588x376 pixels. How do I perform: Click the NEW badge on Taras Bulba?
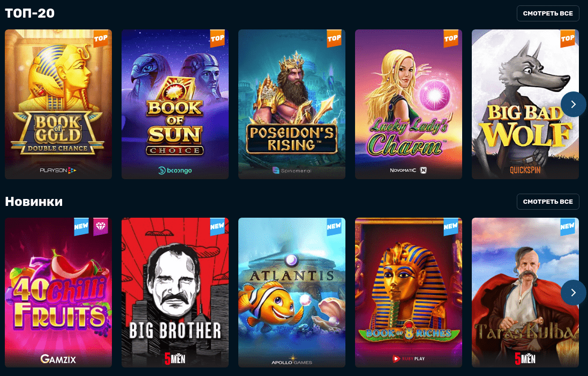[x=567, y=227]
